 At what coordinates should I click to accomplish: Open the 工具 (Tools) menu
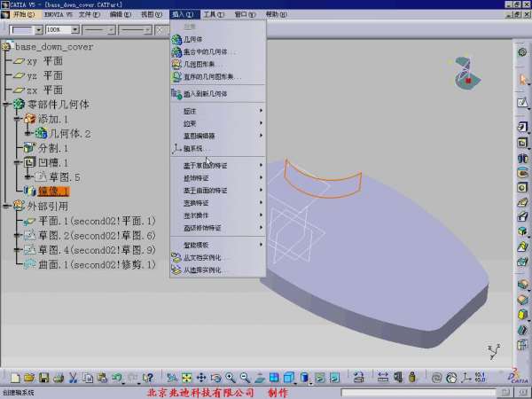(213, 15)
